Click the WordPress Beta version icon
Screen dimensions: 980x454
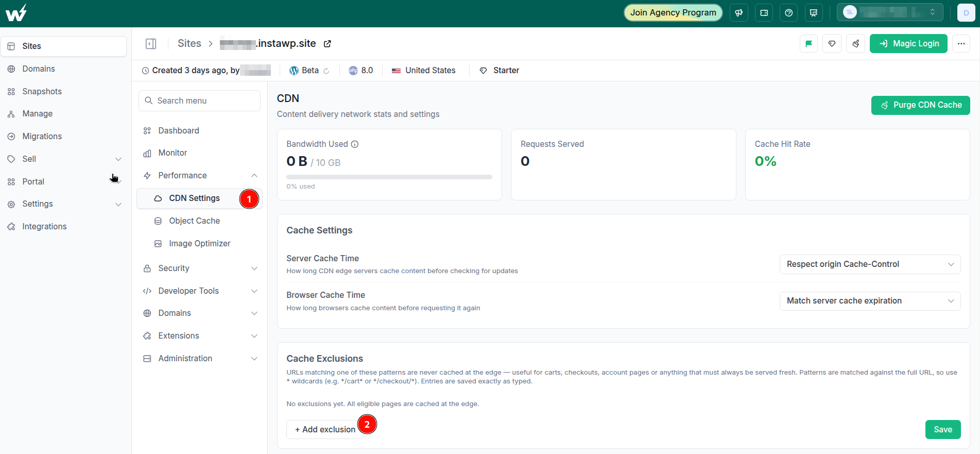click(x=294, y=71)
